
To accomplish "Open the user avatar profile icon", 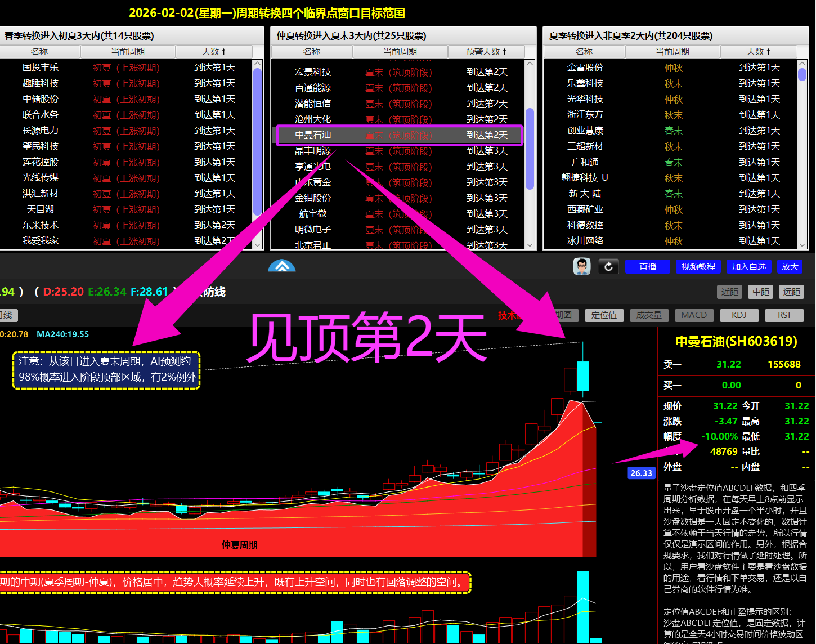I will (x=582, y=266).
